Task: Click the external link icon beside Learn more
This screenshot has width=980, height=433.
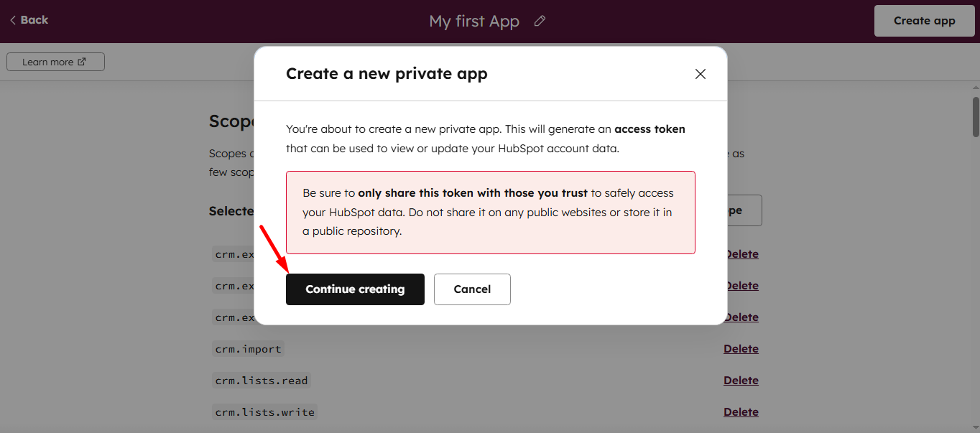Action: click(x=82, y=62)
